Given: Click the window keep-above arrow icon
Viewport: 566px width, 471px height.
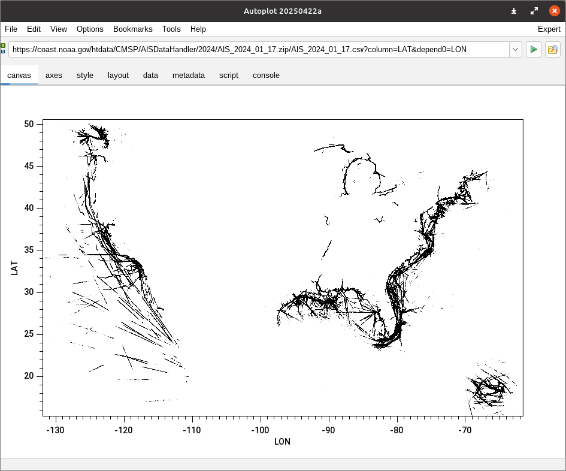Looking at the screenshot, I should pyautogui.click(x=514, y=11).
